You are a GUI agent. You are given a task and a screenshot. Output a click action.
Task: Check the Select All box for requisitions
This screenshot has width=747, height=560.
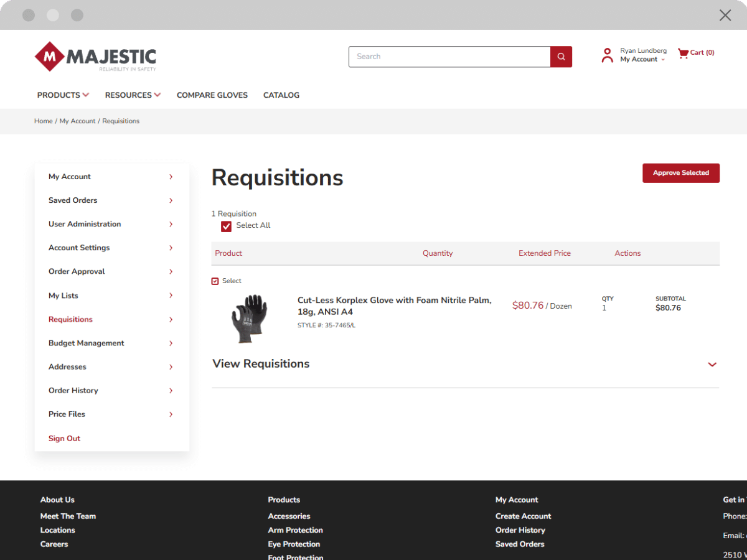coord(226,226)
